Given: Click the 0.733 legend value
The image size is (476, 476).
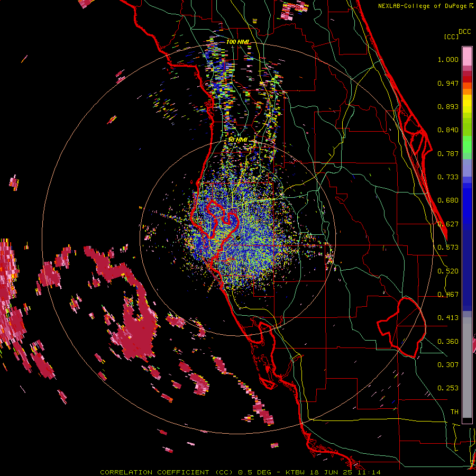Looking at the screenshot, I should 448,177.
